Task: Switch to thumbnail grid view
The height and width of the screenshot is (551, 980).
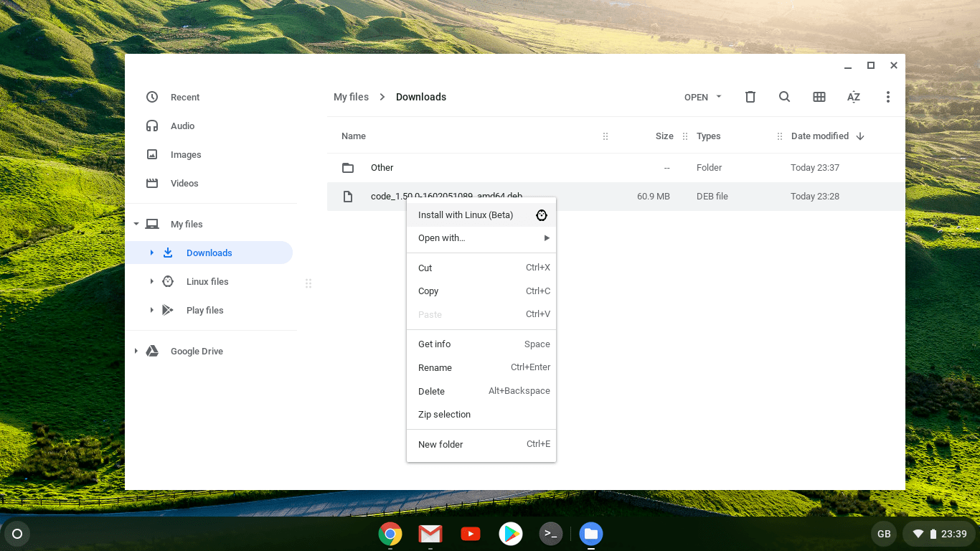Action: (x=819, y=97)
